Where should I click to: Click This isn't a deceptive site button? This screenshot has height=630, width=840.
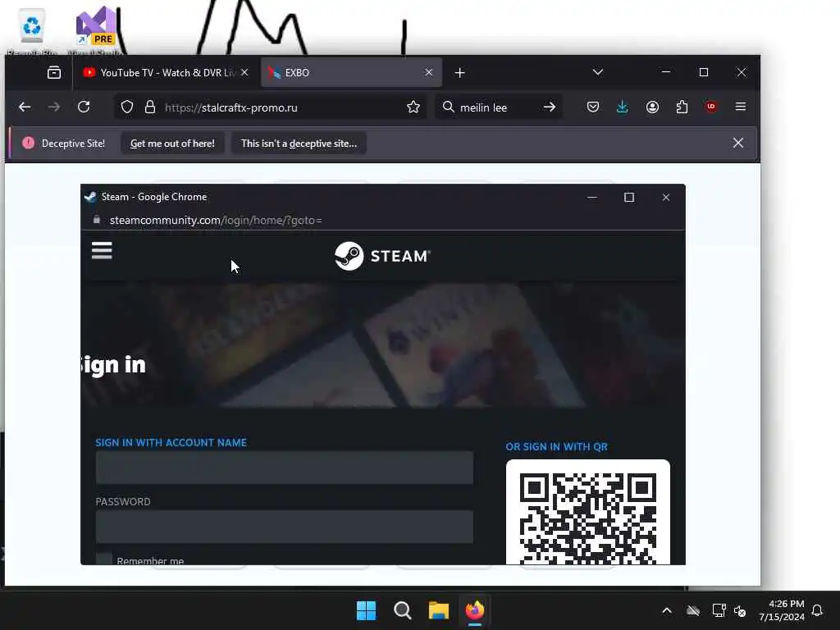299,144
